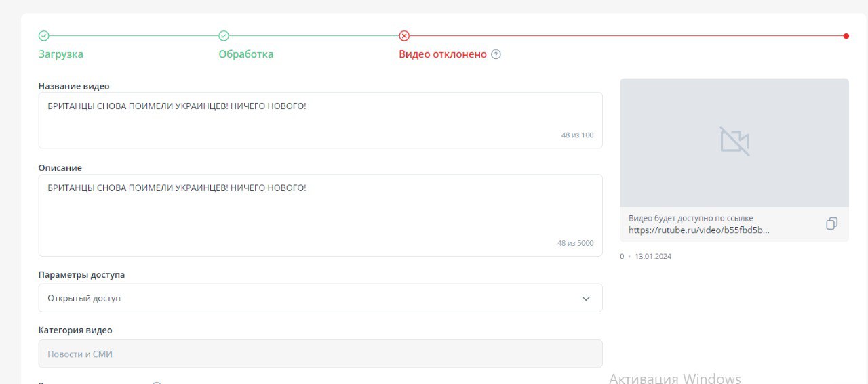This screenshot has width=868, height=384.
Task: Click the 48 из 100 character counter
Action: point(576,135)
